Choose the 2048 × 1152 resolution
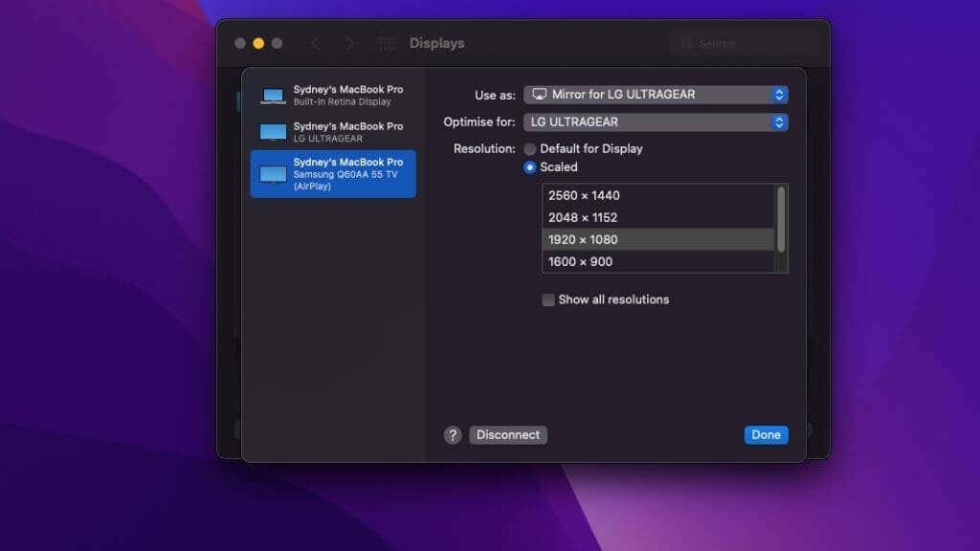980x551 pixels. (658, 217)
